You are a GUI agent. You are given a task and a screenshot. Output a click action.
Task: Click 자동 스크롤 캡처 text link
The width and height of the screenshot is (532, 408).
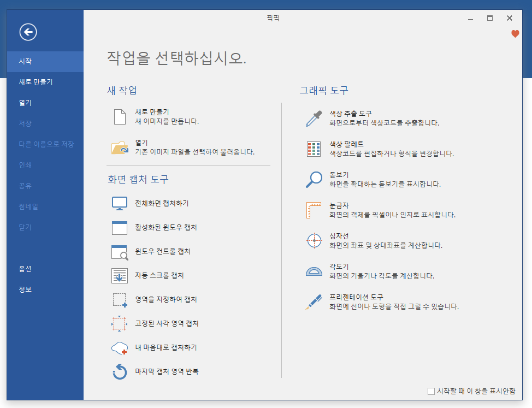coord(159,275)
